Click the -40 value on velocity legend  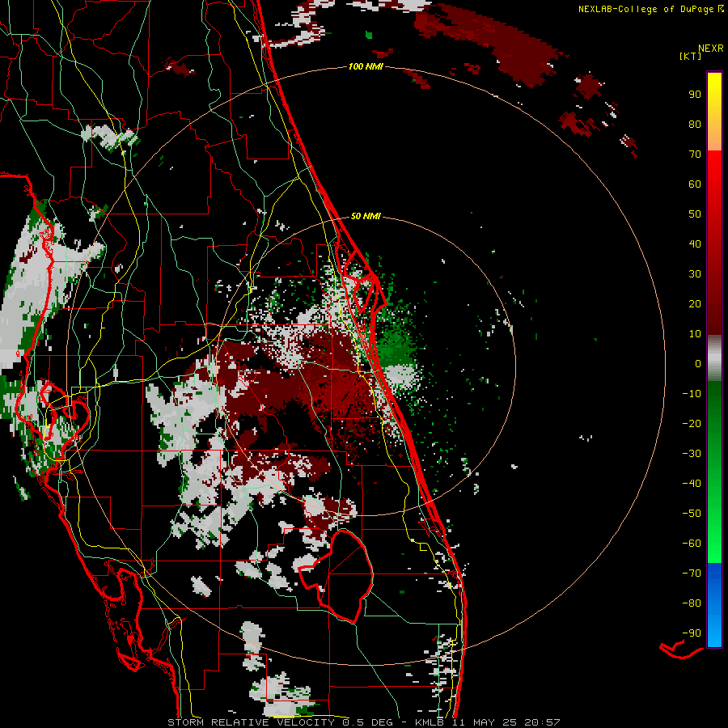pos(692,484)
